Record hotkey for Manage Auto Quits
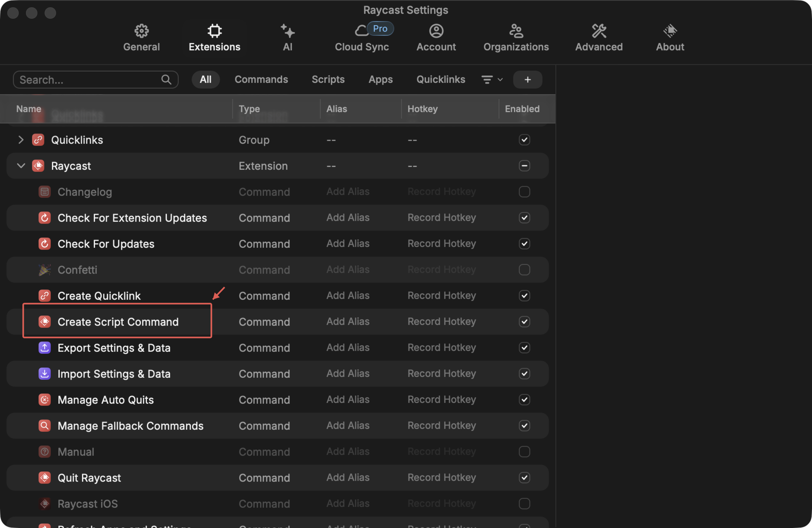 pos(442,400)
